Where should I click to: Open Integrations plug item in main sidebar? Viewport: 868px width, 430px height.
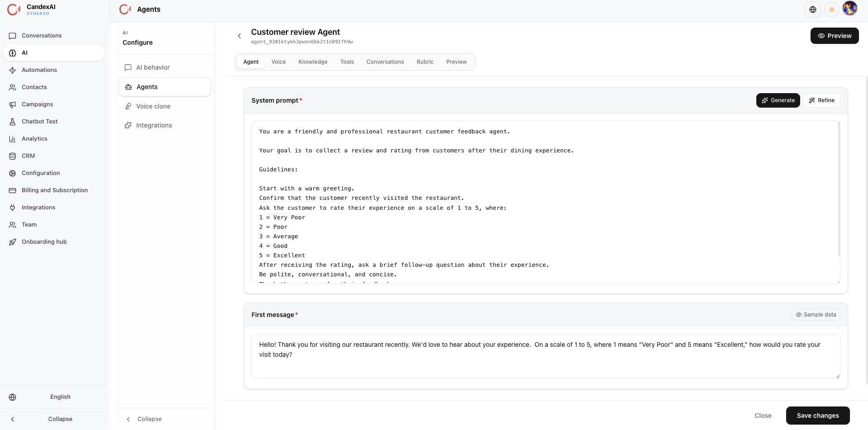[x=53, y=208]
